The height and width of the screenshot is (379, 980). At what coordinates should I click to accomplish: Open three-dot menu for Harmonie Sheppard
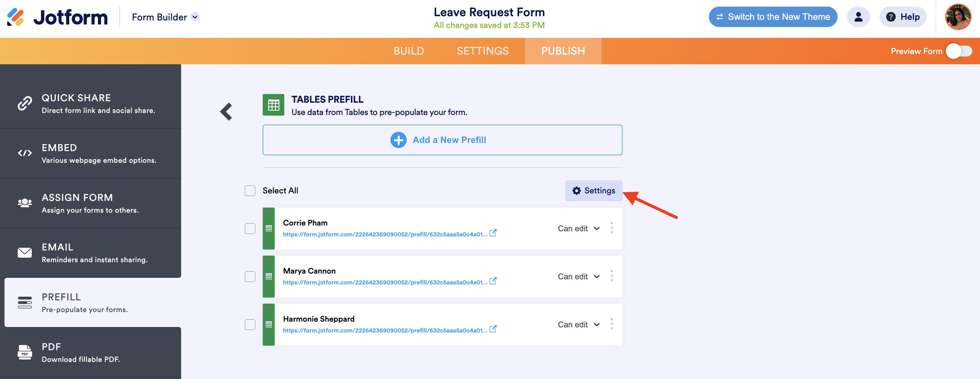click(611, 324)
